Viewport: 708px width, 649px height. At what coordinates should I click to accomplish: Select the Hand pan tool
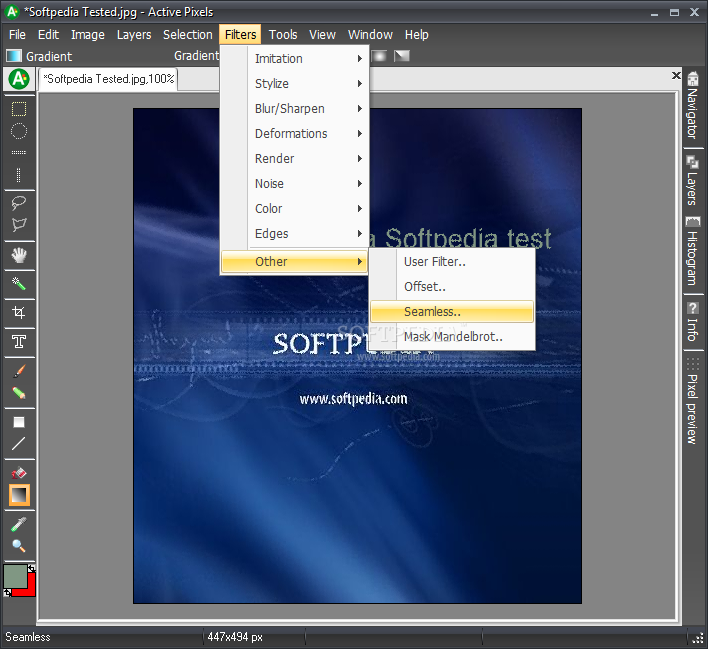pos(19,255)
